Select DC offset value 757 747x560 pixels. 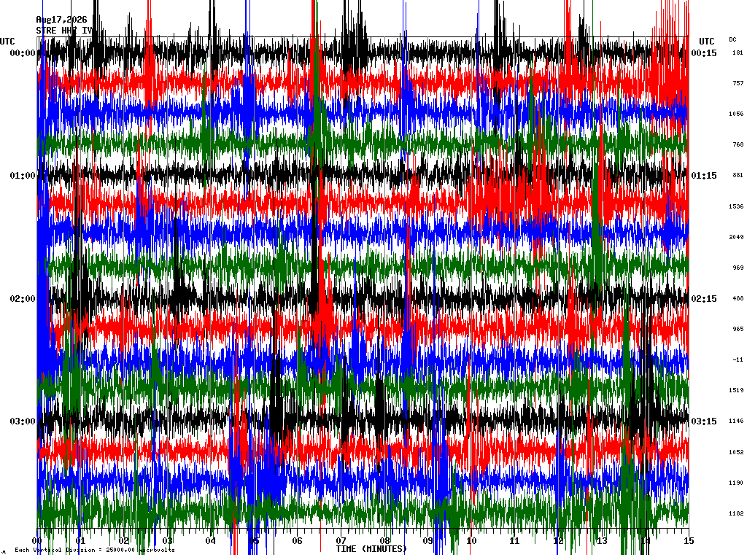[738, 83]
